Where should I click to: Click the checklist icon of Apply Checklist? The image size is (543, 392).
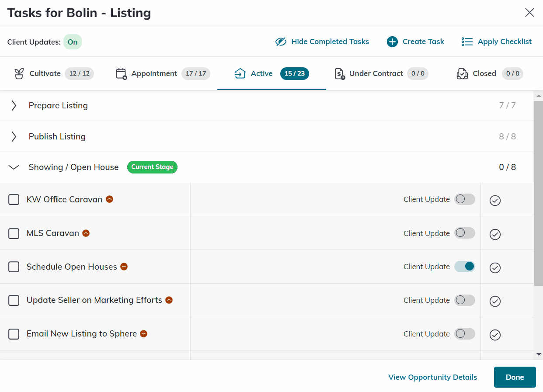pyautogui.click(x=467, y=42)
